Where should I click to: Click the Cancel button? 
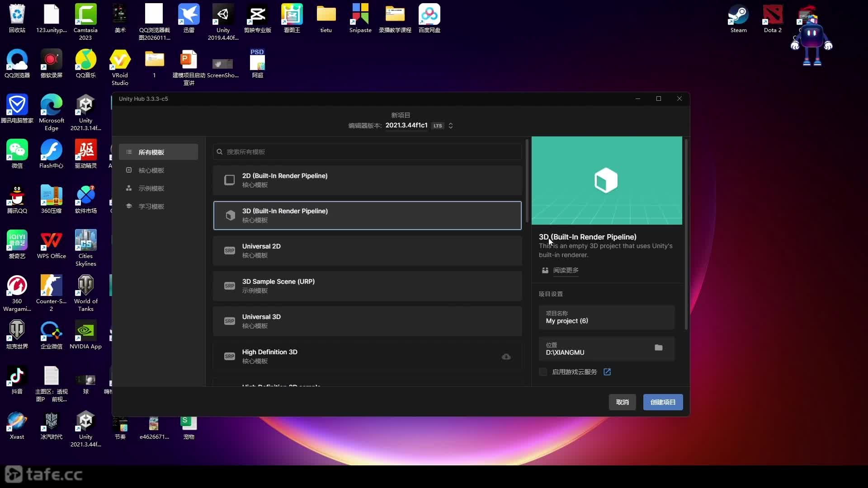[x=622, y=402]
